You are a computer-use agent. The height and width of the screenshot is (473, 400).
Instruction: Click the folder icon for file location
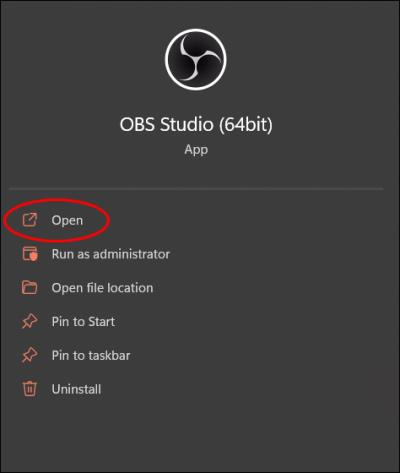[30, 288]
